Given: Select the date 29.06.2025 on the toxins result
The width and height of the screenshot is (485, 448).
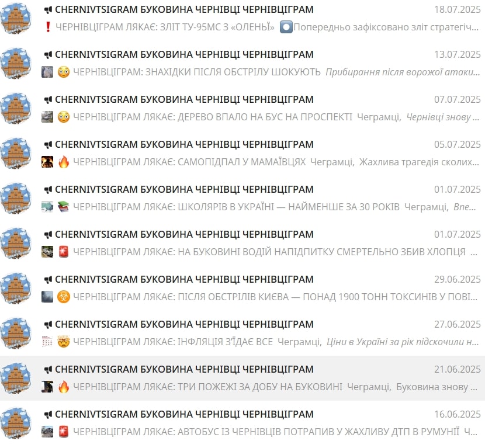Looking at the screenshot, I should 457,279.
